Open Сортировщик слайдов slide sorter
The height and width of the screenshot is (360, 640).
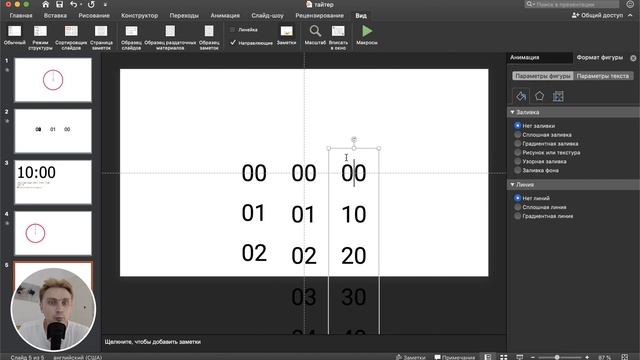(x=71, y=38)
